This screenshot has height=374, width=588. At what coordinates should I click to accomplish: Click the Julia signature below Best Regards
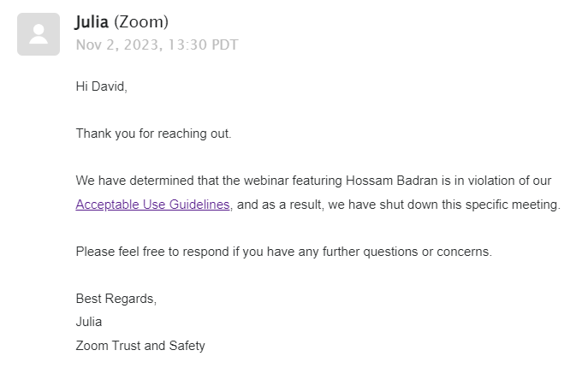[89, 323]
